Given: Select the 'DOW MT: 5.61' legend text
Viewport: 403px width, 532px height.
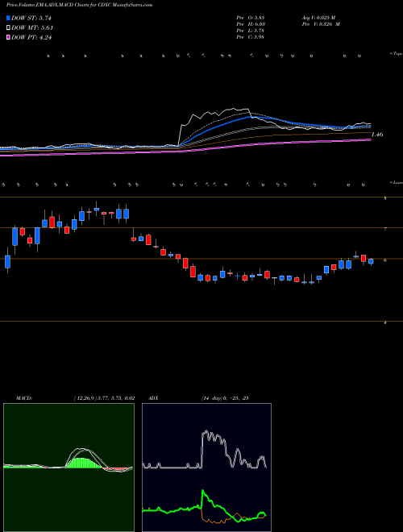Looking at the screenshot, I should pyautogui.click(x=32, y=28).
